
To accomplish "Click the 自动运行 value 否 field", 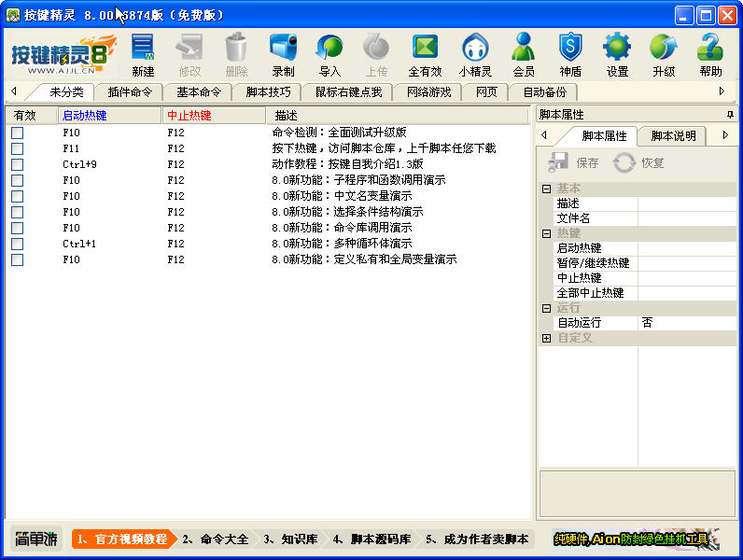I will click(687, 323).
